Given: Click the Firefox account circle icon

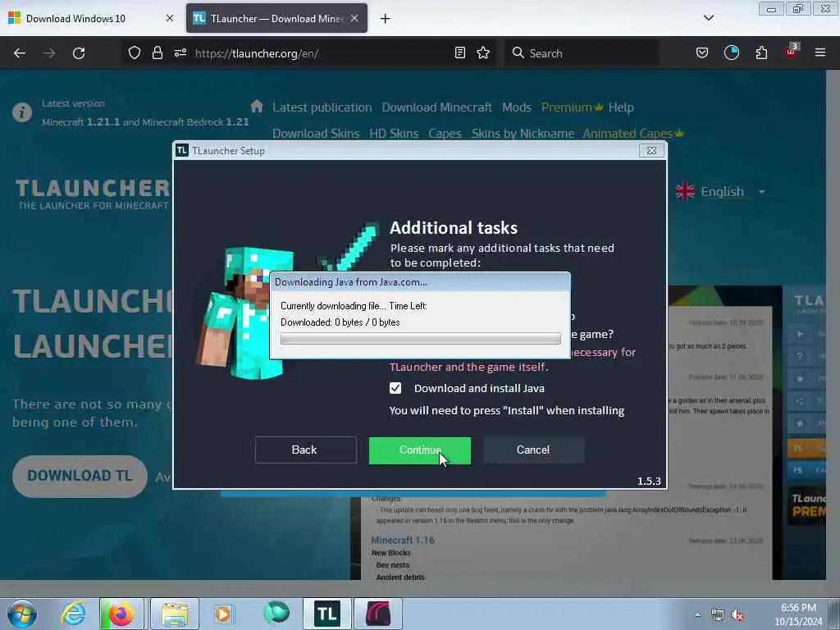Looking at the screenshot, I should pyautogui.click(x=731, y=52).
